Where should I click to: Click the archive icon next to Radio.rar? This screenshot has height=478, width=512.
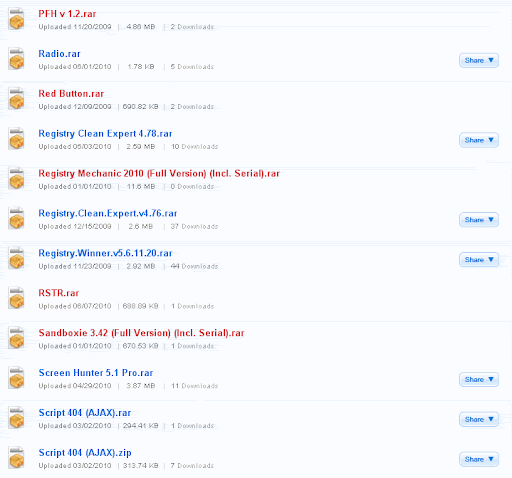[16, 59]
